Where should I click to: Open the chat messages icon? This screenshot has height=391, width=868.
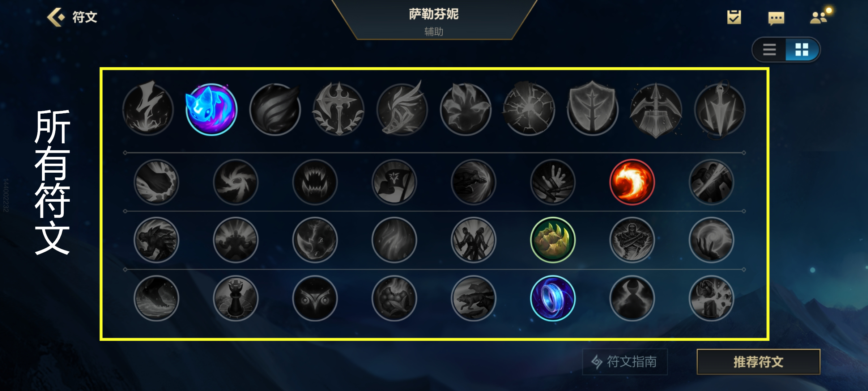click(776, 18)
